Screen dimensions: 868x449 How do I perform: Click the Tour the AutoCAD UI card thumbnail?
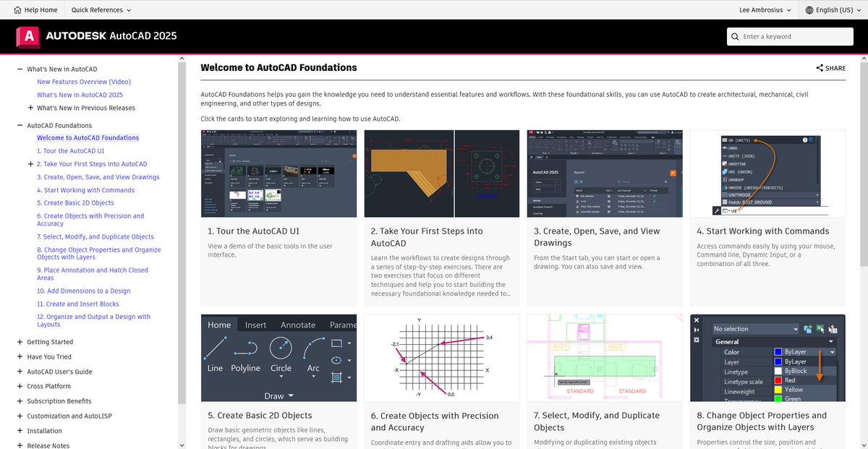(x=278, y=174)
